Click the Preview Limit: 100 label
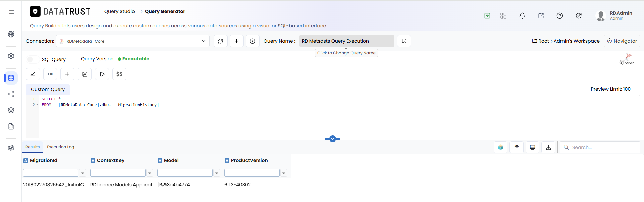Viewport: 644px width, 202px height. 610,89
